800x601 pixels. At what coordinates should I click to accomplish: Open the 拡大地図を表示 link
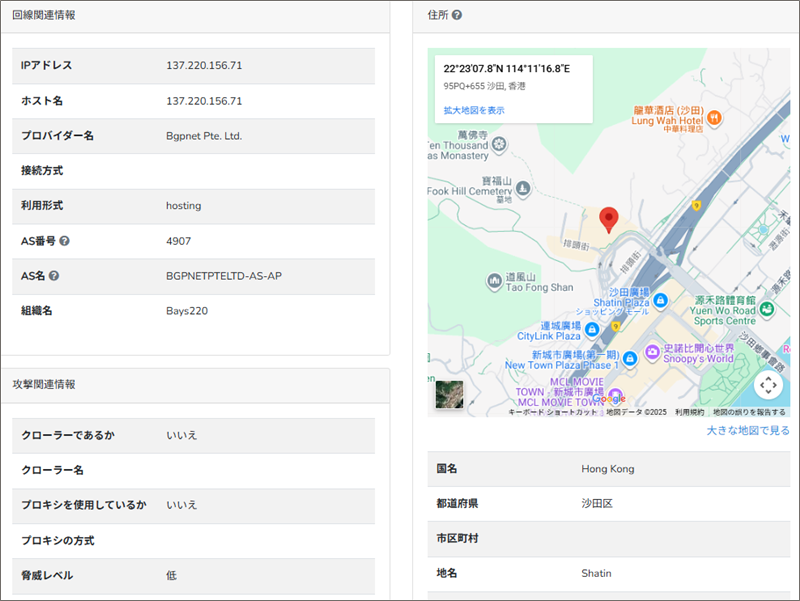[x=474, y=110]
